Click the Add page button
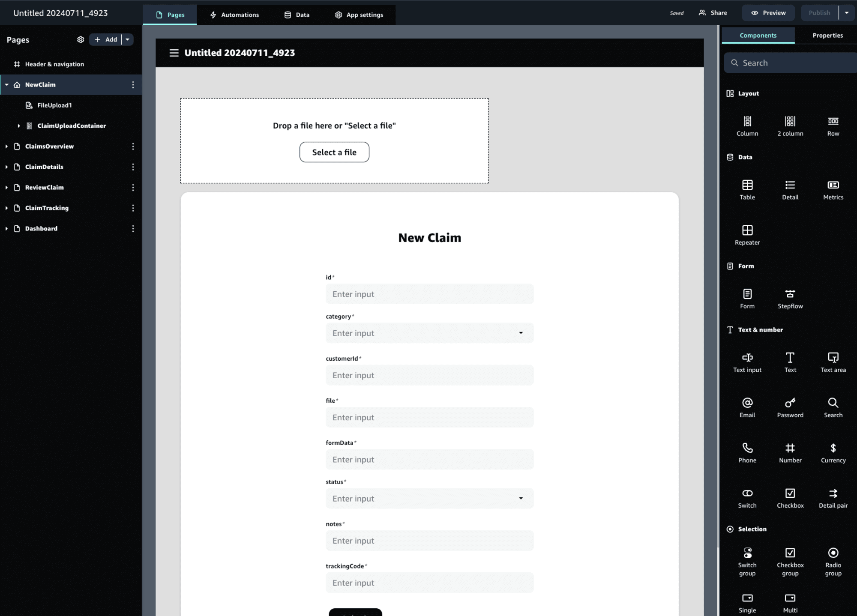This screenshot has height=616, width=857. [x=106, y=39]
